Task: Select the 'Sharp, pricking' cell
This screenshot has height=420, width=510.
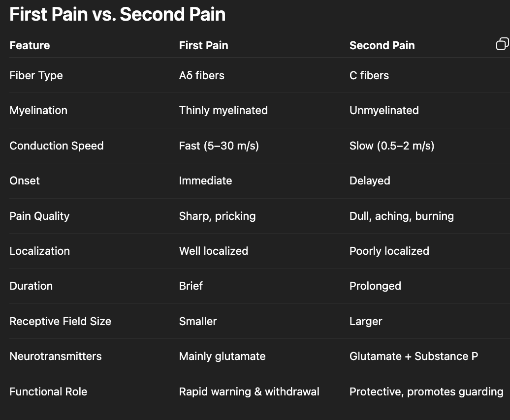Action: (x=217, y=216)
